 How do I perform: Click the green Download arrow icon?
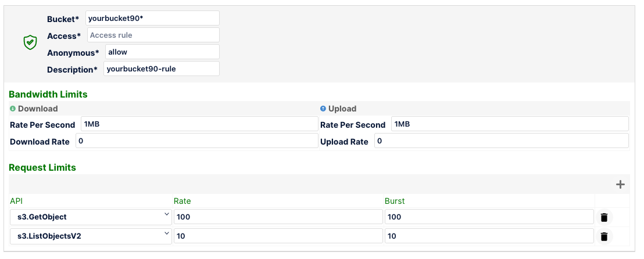click(x=13, y=109)
